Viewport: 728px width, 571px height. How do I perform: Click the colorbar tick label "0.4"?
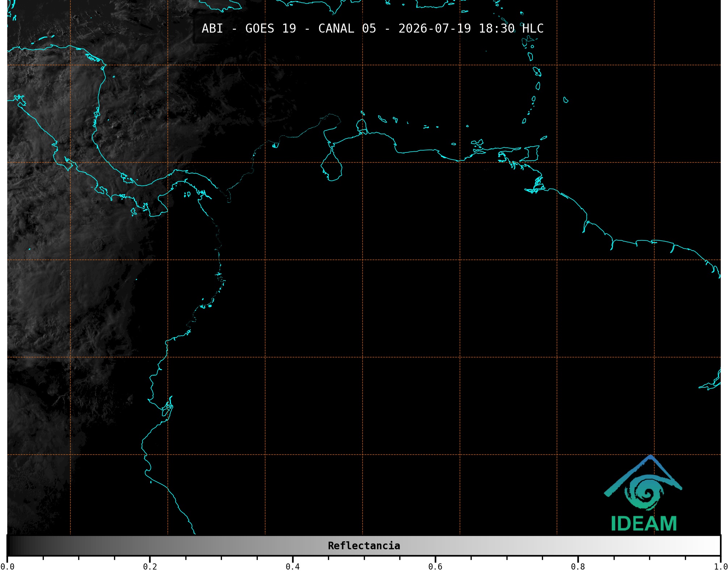point(293,566)
